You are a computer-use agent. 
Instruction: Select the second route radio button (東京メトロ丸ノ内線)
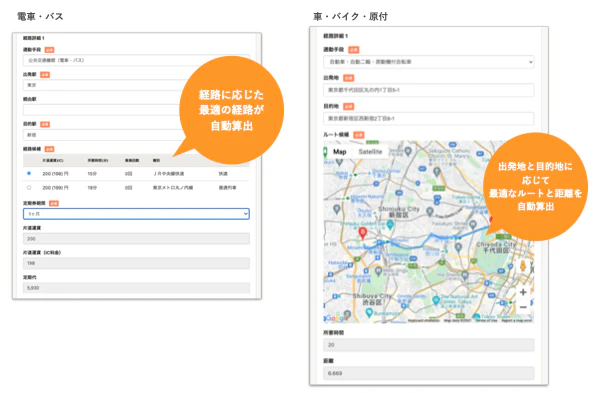[29, 188]
